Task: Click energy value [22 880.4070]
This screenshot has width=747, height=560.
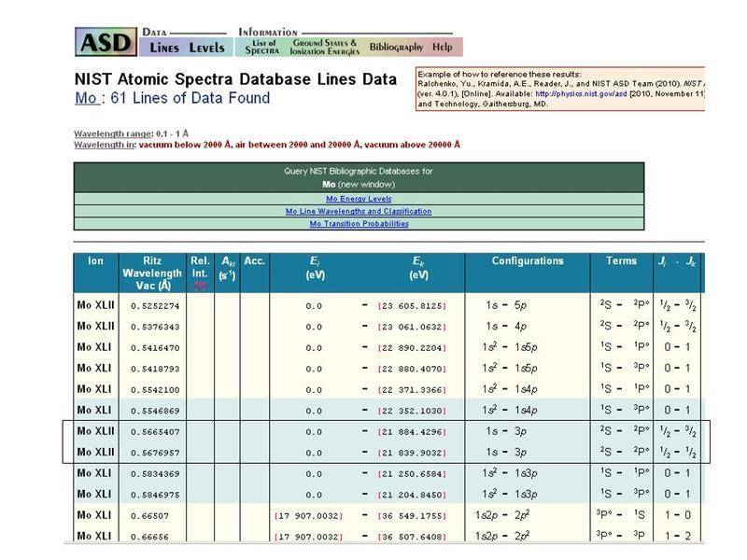Action: pos(412,369)
